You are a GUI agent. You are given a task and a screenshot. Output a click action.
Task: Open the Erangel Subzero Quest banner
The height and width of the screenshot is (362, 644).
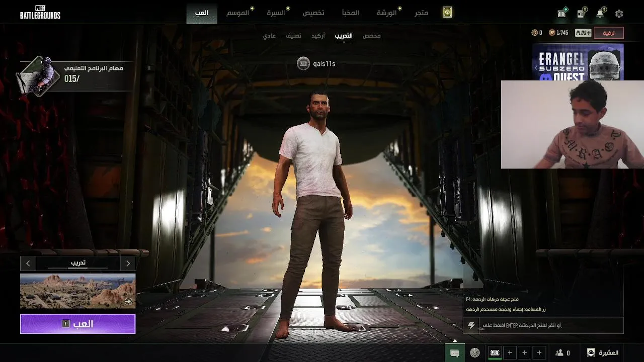pyautogui.click(x=578, y=62)
